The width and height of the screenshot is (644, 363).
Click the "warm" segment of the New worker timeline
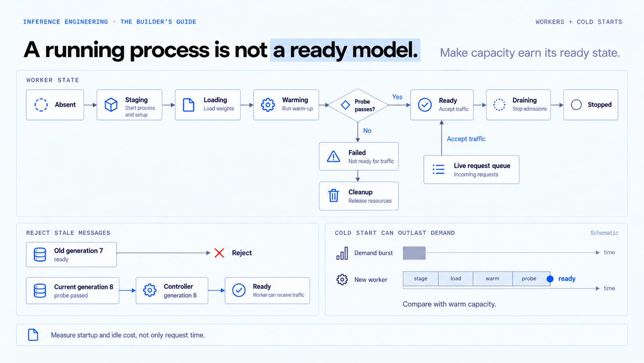pos(493,279)
